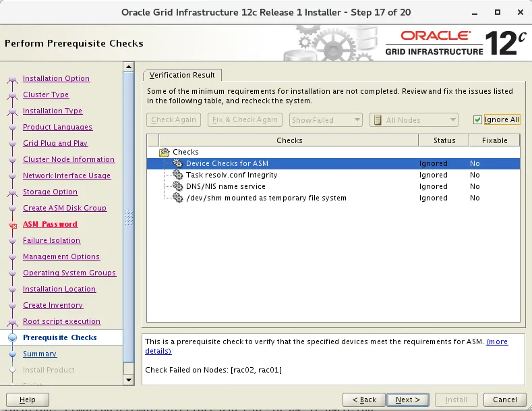Go to Cluster Type step

coord(46,94)
